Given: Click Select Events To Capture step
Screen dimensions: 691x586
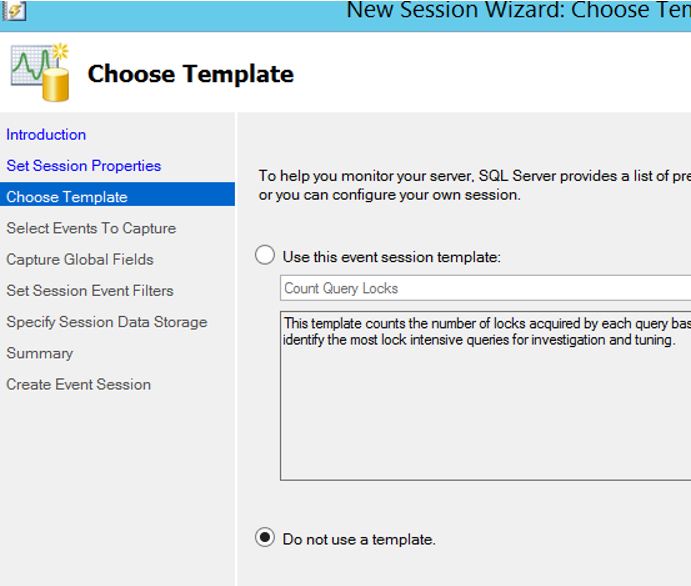Looking at the screenshot, I should pyautogui.click(x=91, y=228).
